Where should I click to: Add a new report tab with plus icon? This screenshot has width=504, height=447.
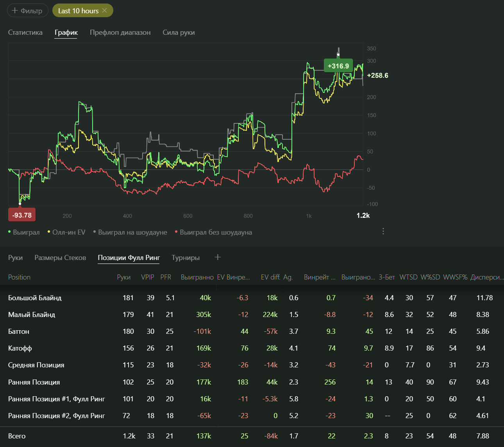click(x=218, y=257)
